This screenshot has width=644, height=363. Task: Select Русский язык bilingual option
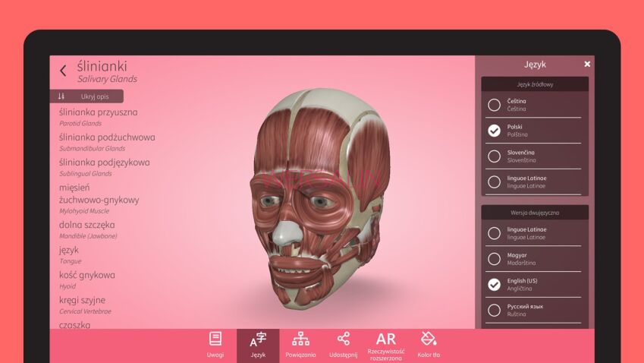[495, 310]
